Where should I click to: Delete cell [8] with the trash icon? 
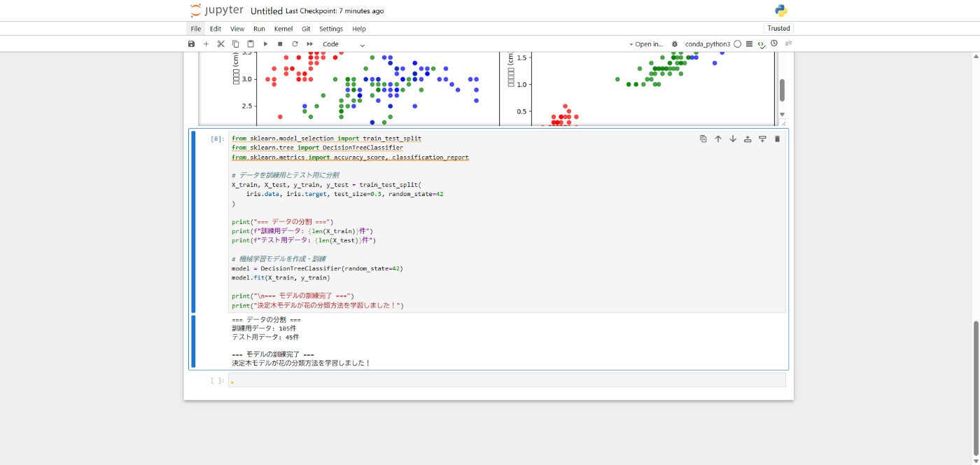(x=777, y=139)
